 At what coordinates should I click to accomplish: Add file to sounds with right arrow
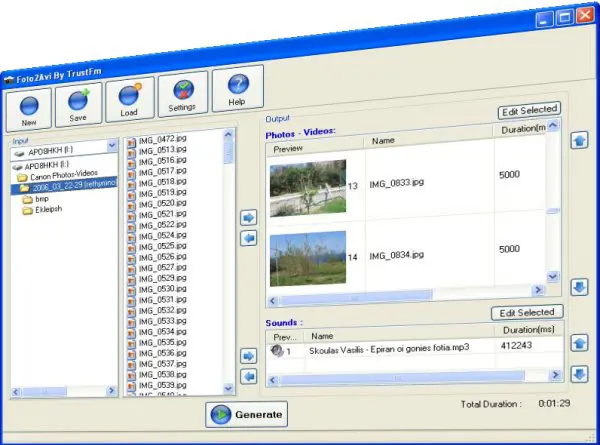249,356
